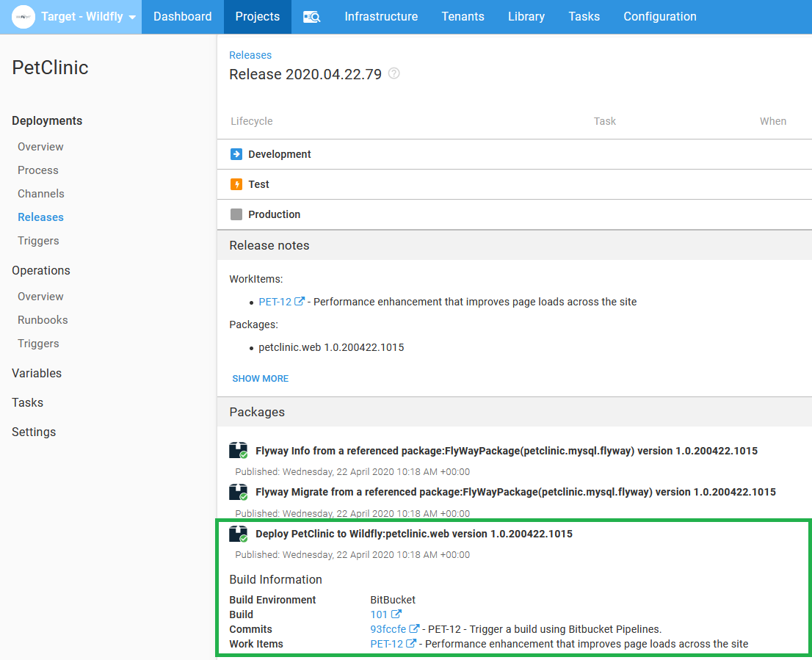Click the build 101 link
The height and width of the screenshot is (660, 812).
[380, 614]
